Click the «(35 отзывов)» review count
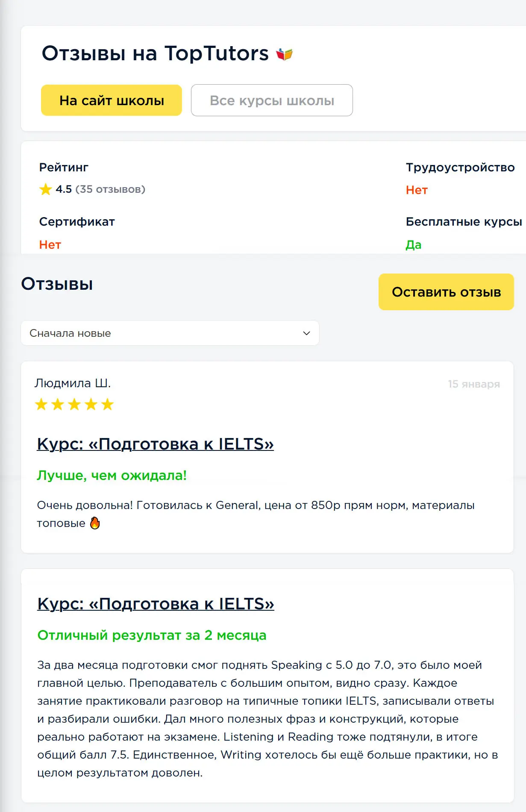 click(110, 190)
